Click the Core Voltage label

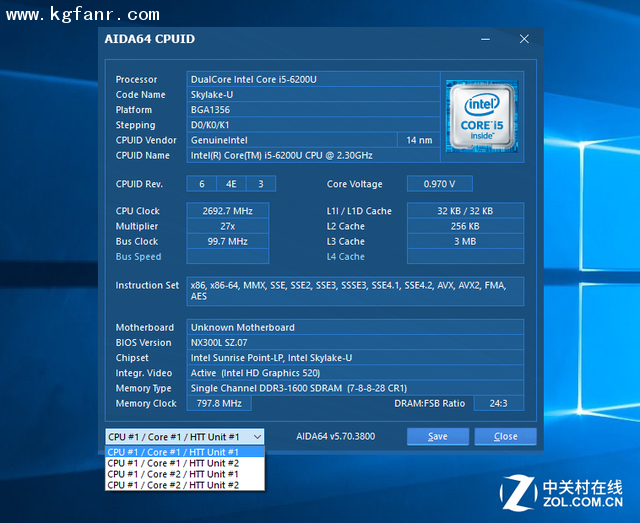354,184
